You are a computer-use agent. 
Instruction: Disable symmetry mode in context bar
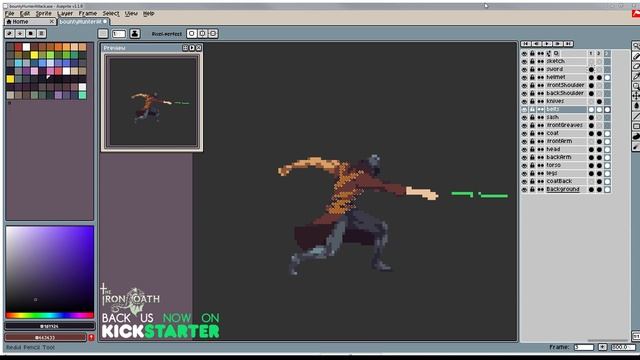click(x=191, y=33)
